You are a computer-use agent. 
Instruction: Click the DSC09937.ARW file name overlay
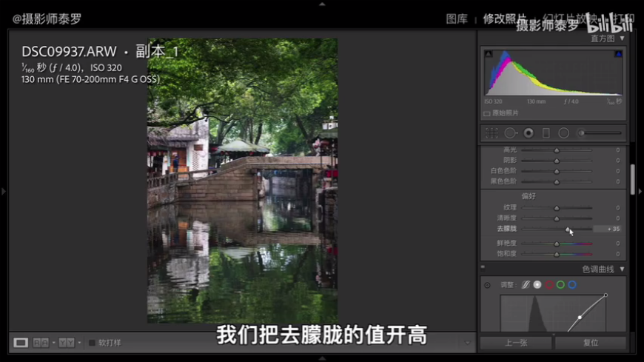point(69,52)
